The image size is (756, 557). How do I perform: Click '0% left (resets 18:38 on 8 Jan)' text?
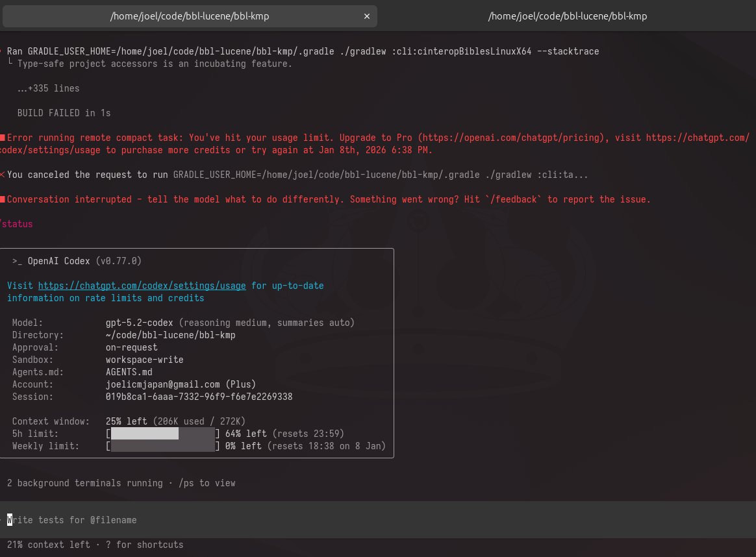(x=305, y=446)
